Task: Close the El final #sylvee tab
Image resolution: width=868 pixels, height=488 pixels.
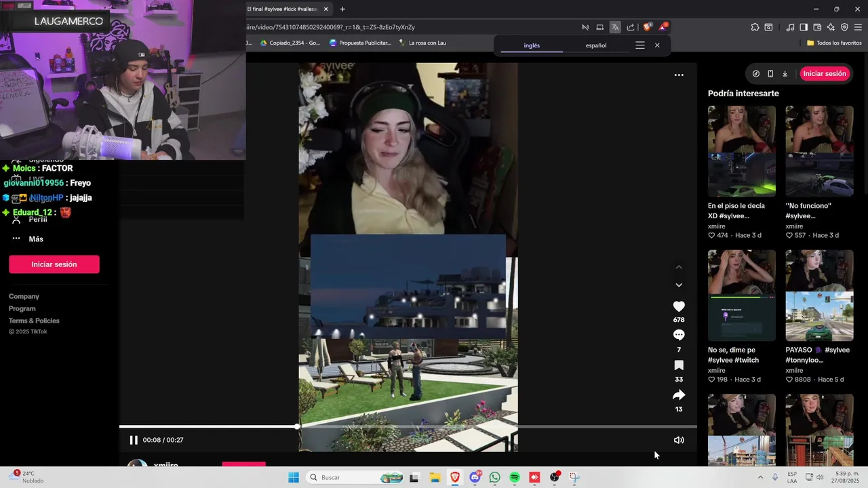Action: coord(326,9)
